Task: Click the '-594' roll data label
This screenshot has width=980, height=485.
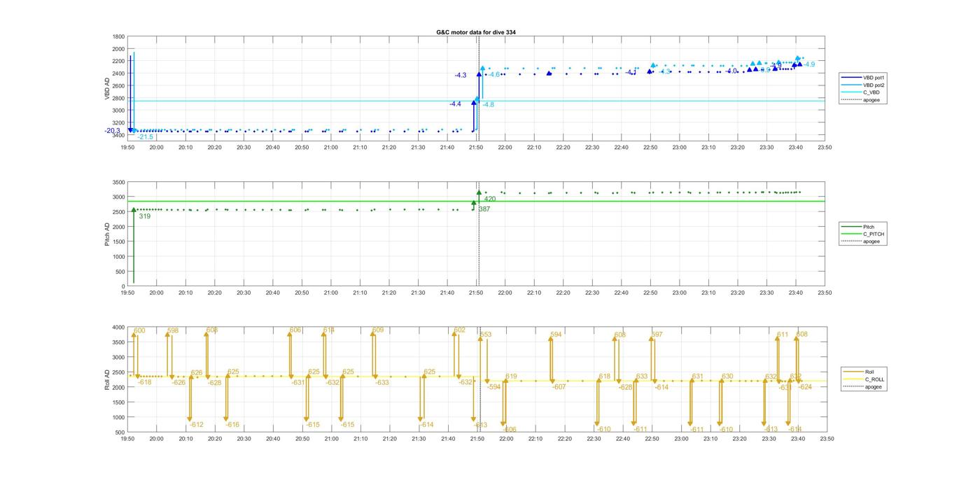Action: pos(493,387)
